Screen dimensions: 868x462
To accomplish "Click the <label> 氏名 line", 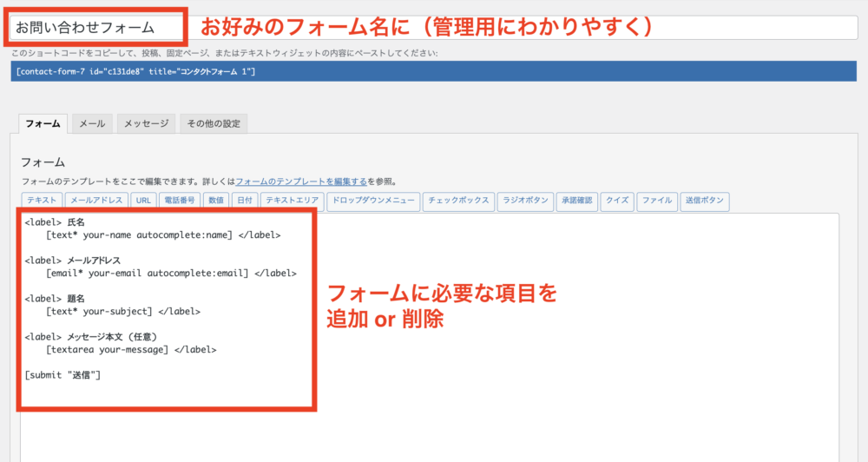I will [55, 222].
